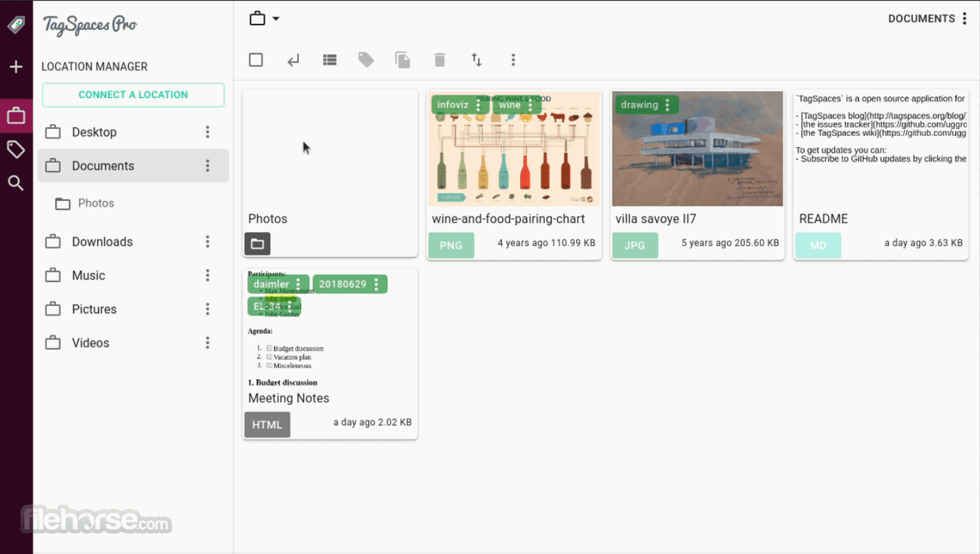Click the green PNG file type badge

pyautogui.click(x=451, y=245)
